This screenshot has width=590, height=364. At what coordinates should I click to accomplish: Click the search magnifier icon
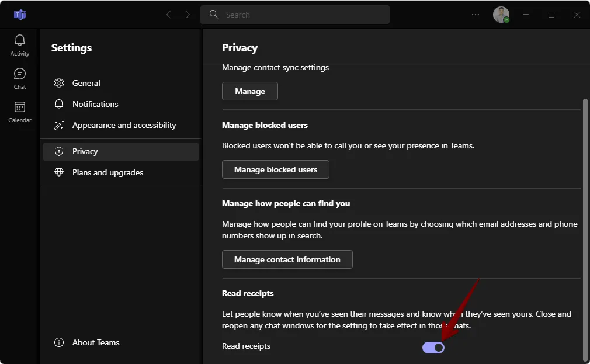click(214, 14)
